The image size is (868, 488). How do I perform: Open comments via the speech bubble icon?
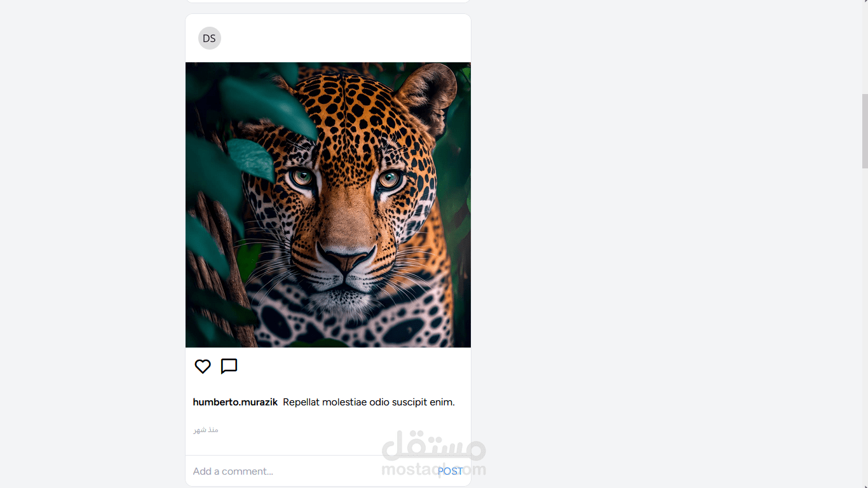(x=229, y=367)
